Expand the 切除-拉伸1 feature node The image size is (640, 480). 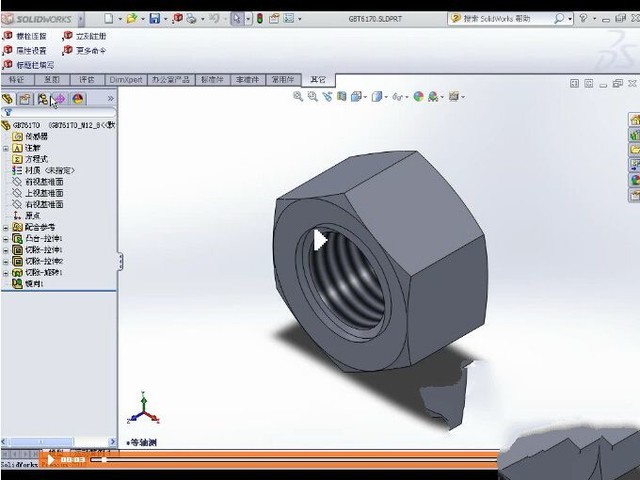[x=6, y=250]
